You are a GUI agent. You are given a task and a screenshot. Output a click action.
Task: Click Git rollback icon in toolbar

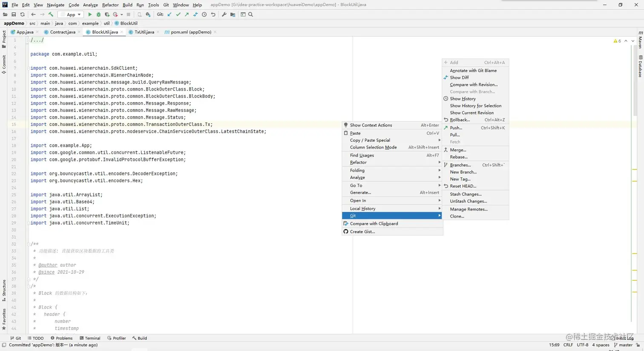tap(213, 14)
